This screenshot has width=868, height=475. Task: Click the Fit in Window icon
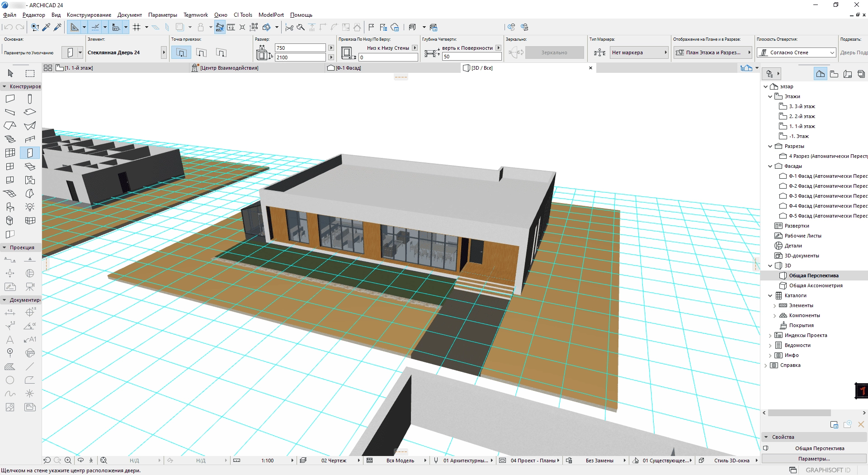[x=104, y=460]
